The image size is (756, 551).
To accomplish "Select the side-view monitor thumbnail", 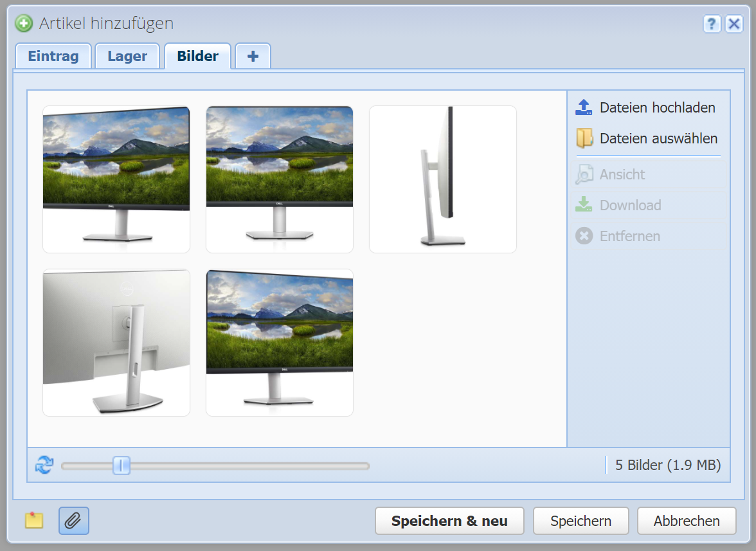I will click(443, 179).
